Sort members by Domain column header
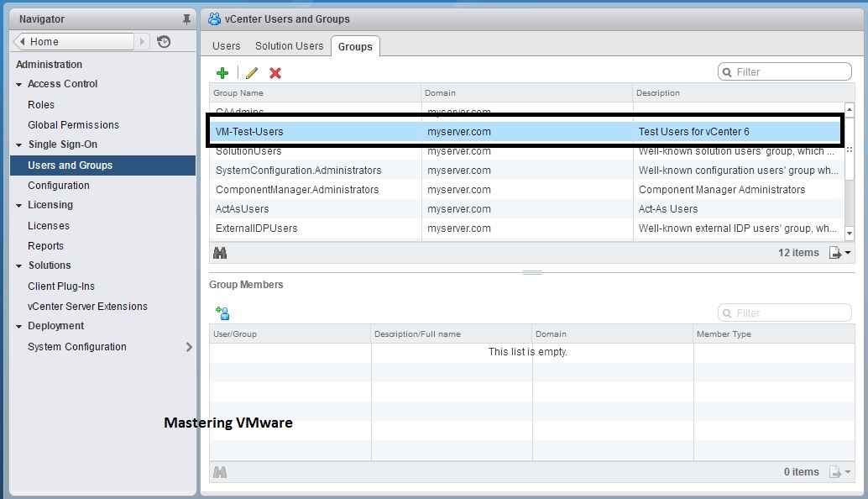Screen dimensions: 868x499 612,334
